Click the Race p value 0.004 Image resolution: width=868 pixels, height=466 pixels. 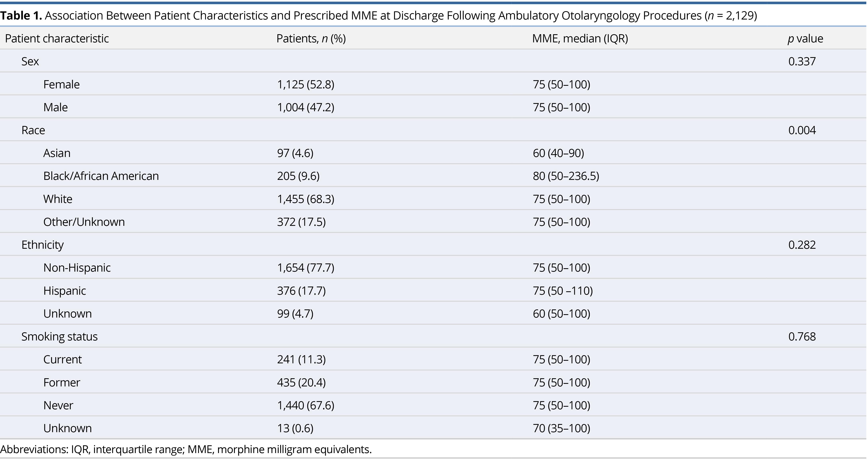tap(802, 130)
